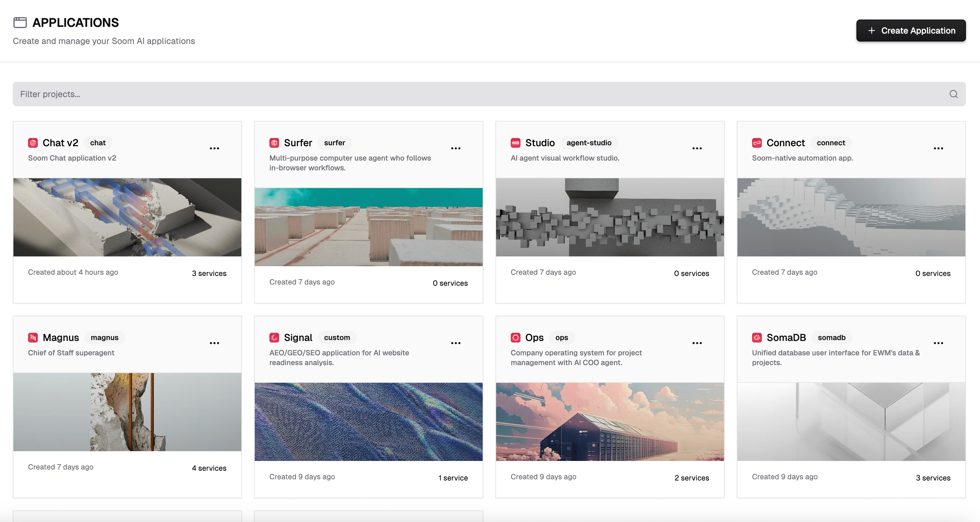Click the Chat v2 red app icon
This screenshot has height=522, width=980.
(33, 143)
